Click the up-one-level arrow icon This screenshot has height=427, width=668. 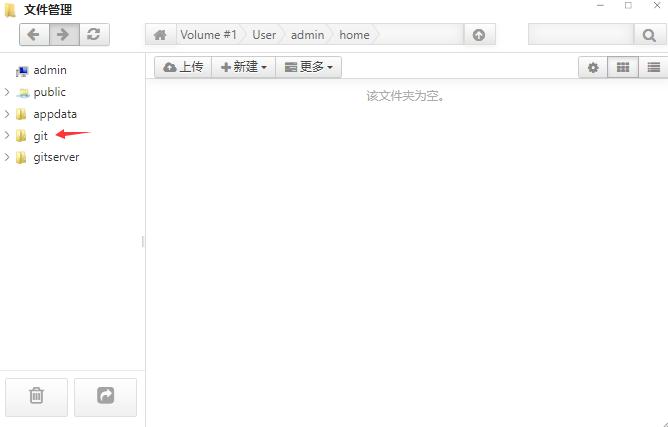478,35
